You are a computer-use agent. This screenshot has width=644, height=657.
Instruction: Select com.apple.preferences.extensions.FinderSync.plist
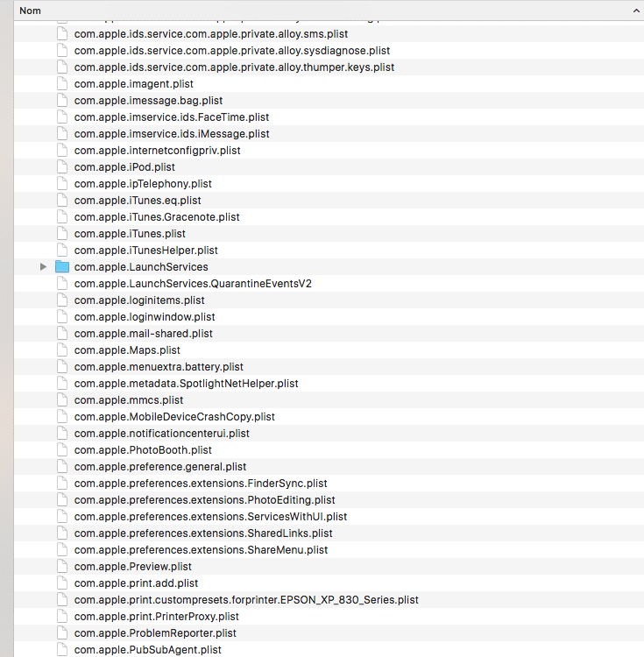[201, 483]
